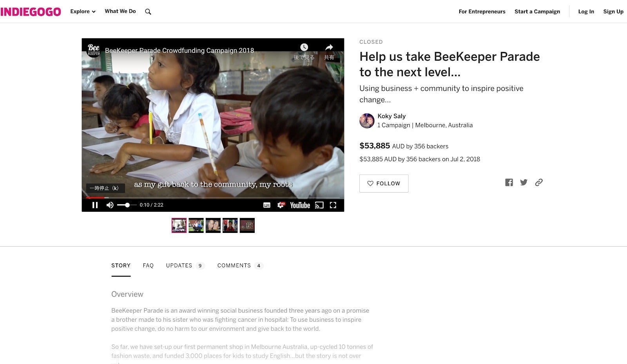
Task: Open the Updates tab
Action: (x=179, y=266)
